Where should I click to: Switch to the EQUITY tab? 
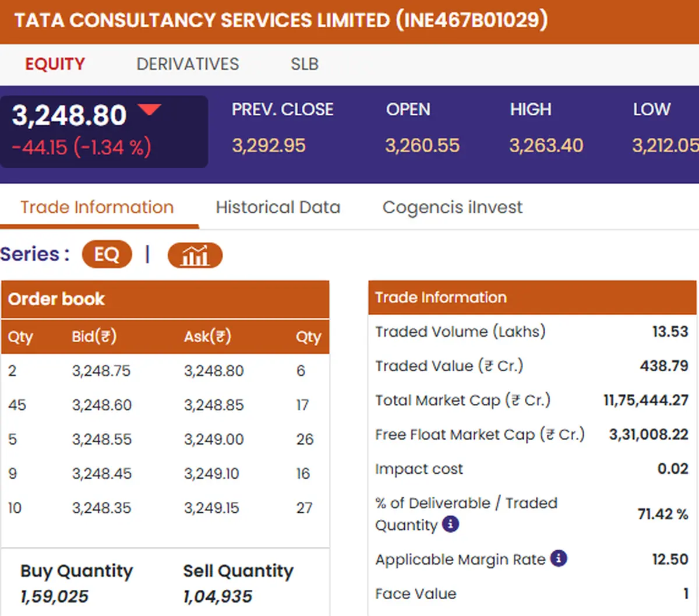pyautogui.click(x=55, y=64)
